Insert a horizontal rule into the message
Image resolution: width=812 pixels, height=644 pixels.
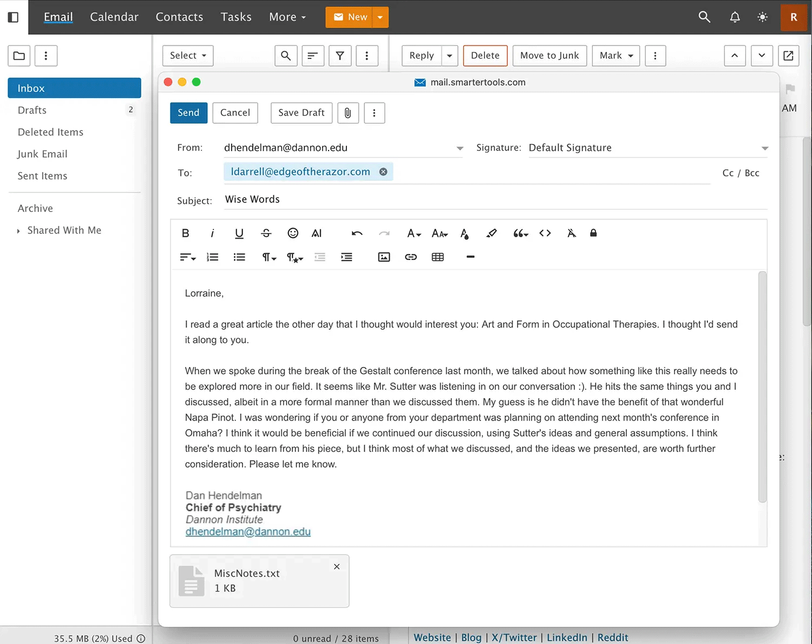click(x=470, y=257)
